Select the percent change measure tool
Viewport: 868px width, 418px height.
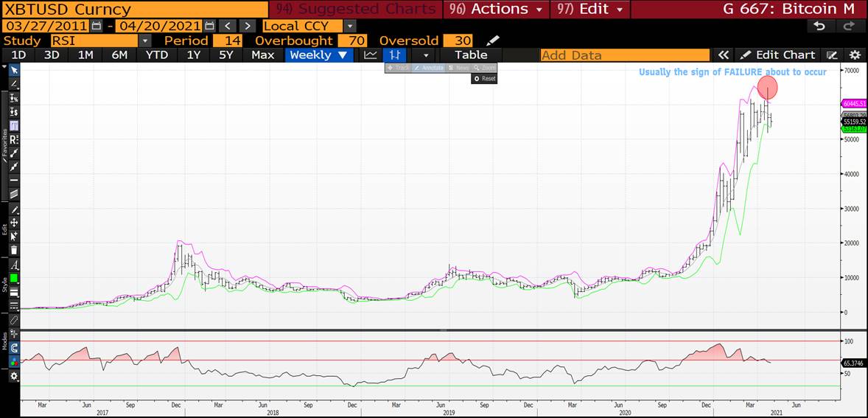point(15,98)
